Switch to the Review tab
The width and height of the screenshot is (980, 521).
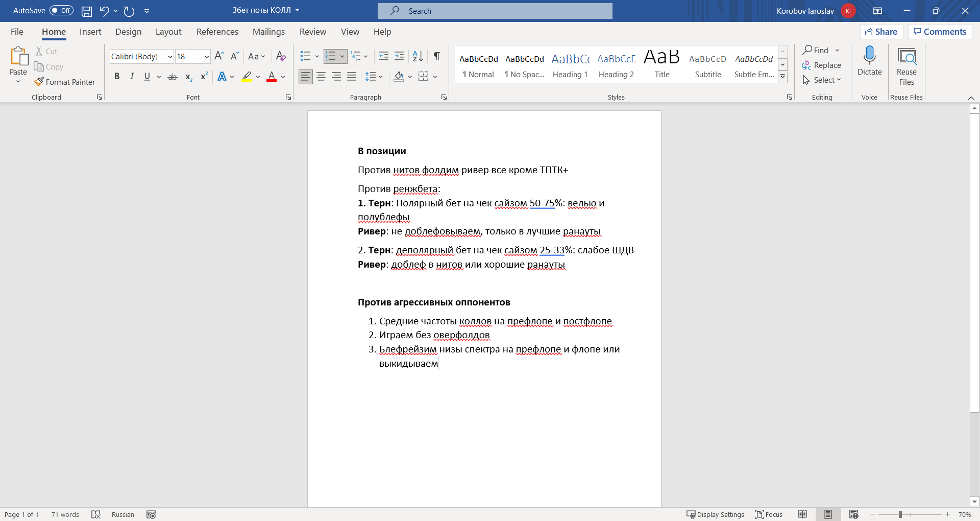coord(313,32)
